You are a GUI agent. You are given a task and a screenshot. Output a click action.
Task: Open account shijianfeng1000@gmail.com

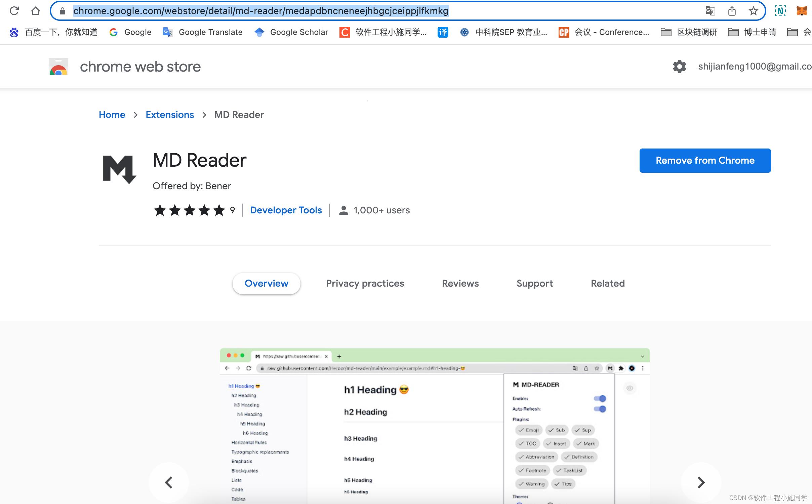tap(755, 67)
